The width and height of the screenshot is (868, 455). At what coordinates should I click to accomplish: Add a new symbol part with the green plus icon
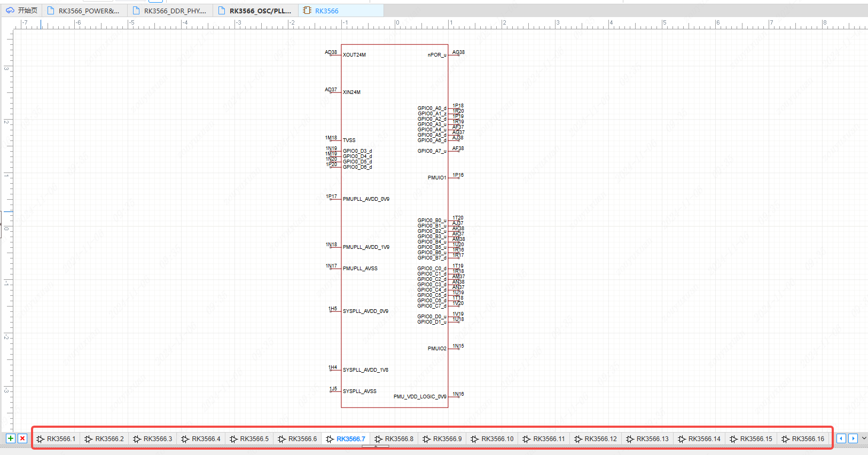[10, 438]
